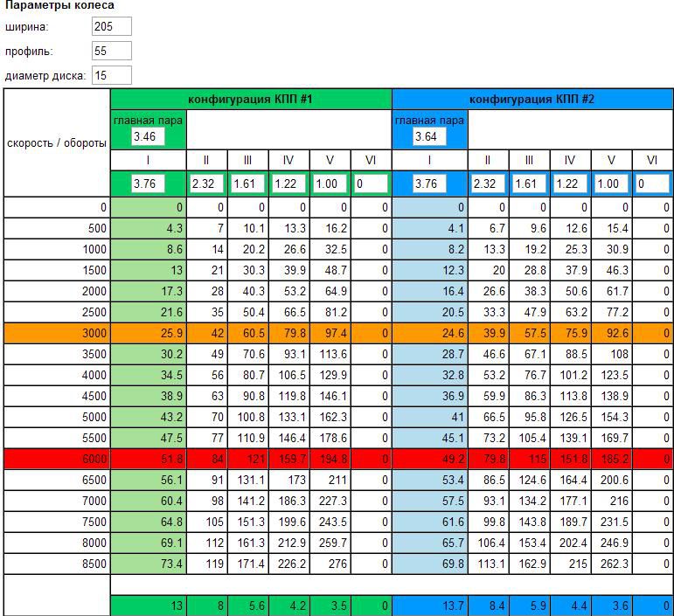
Task: Click 'главная пара' label in KPP #2
Action: (x=429, y=121)
